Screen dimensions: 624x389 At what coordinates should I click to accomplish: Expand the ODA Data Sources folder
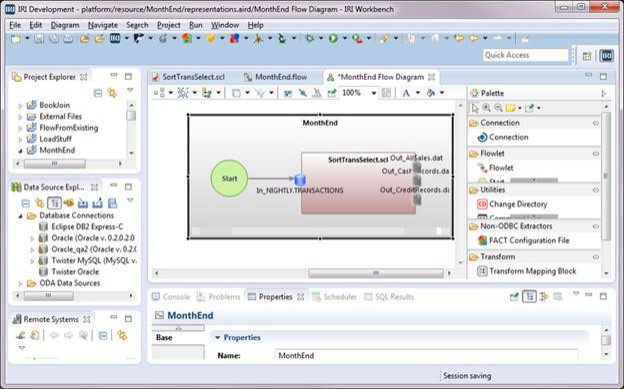(x=20, y=283)
